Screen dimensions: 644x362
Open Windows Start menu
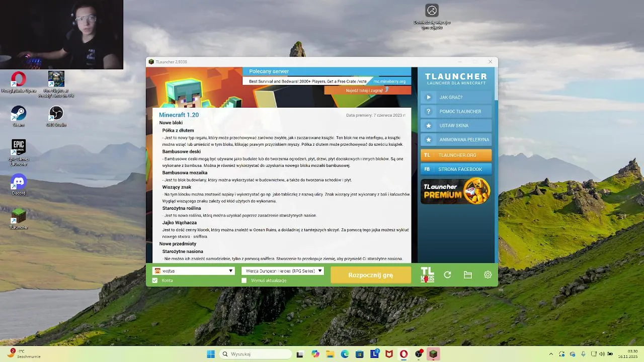(211, 354)
